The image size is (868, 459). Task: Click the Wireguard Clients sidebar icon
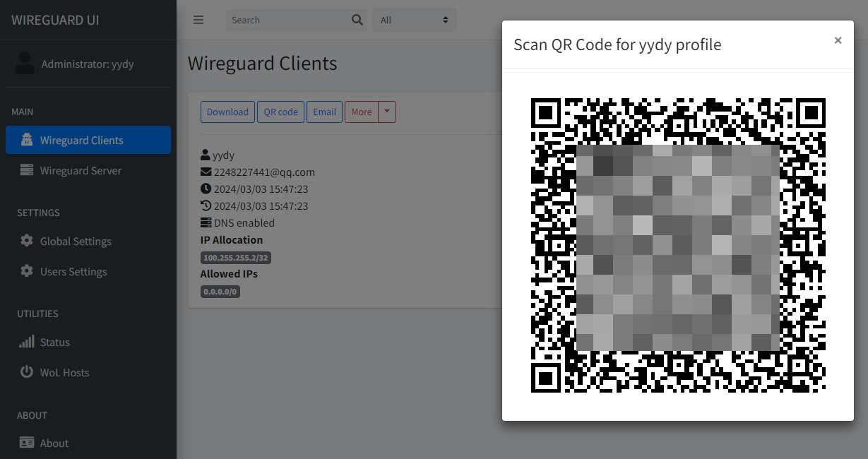pos(27,140)
